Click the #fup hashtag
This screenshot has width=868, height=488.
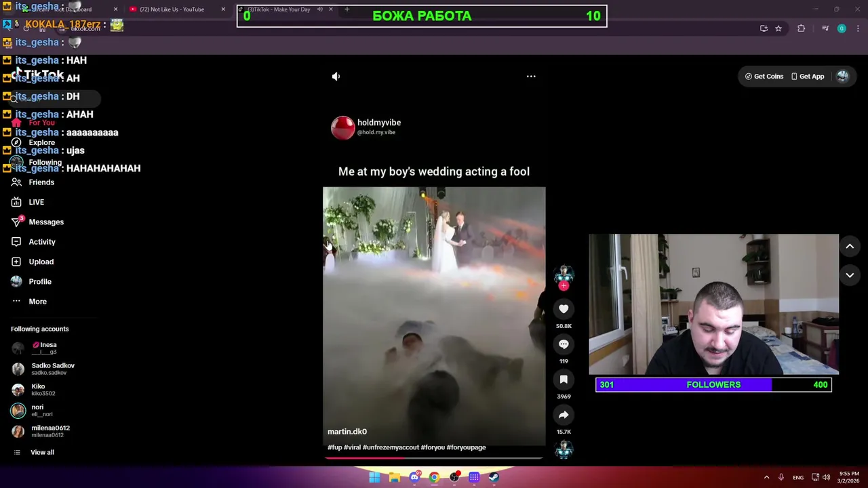point(334,447)
